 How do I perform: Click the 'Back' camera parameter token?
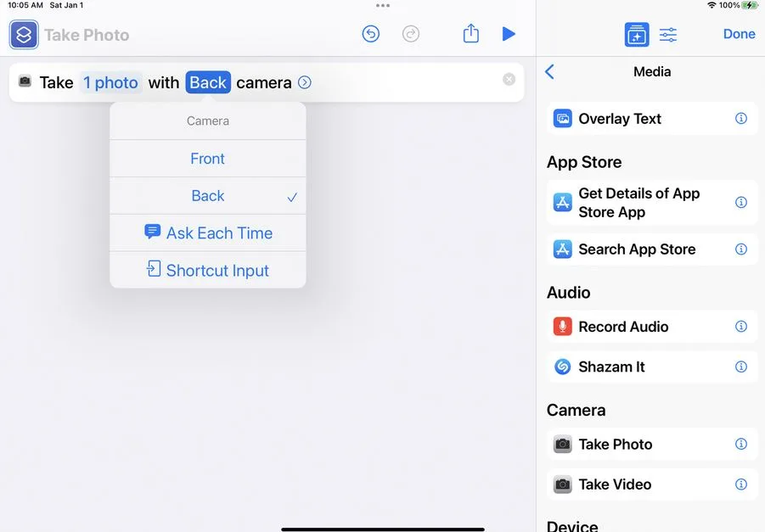(x=208, y=82)
